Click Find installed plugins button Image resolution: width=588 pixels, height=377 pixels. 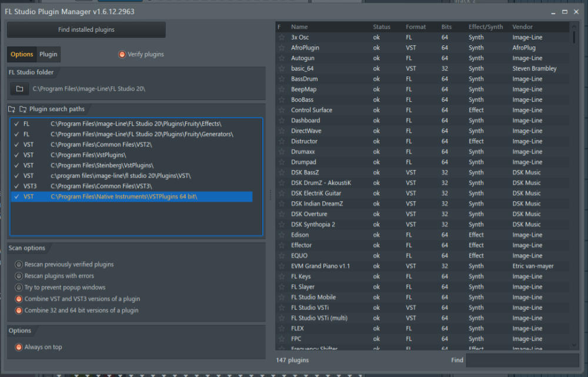coord(86,29)
